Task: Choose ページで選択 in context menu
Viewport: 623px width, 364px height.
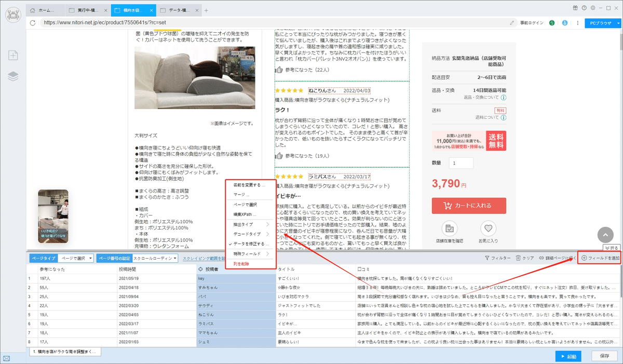Action: click(251, 205)
